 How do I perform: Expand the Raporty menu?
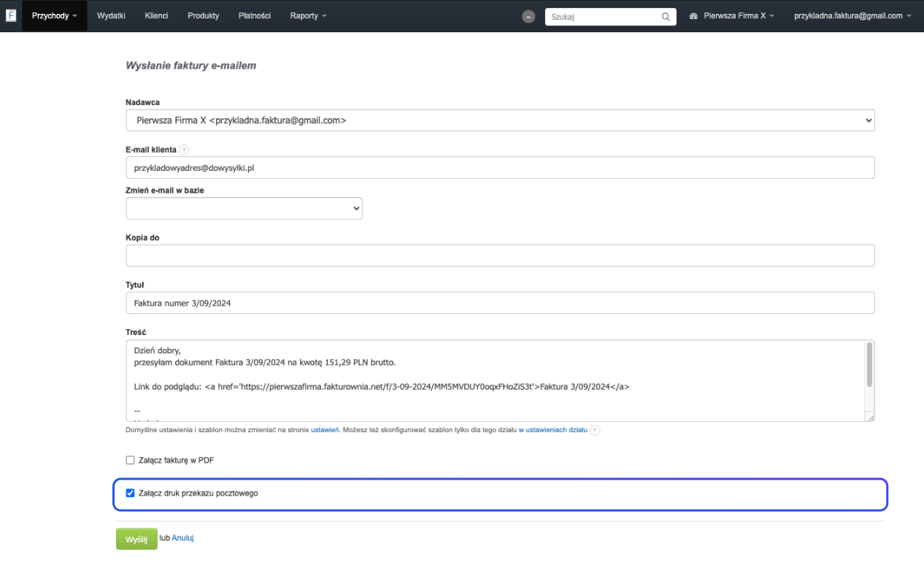click(308, 15)
